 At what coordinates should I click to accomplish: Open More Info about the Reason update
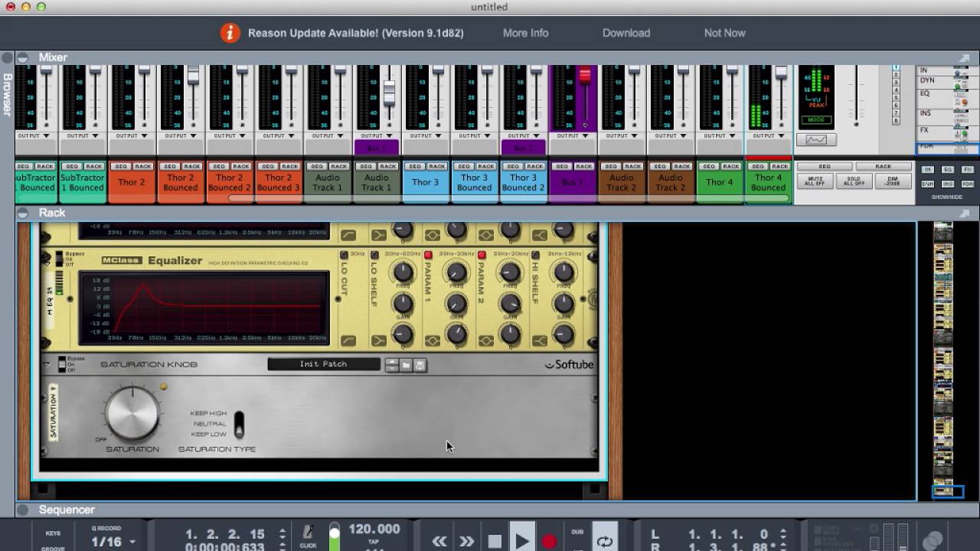tap(525, 33)
